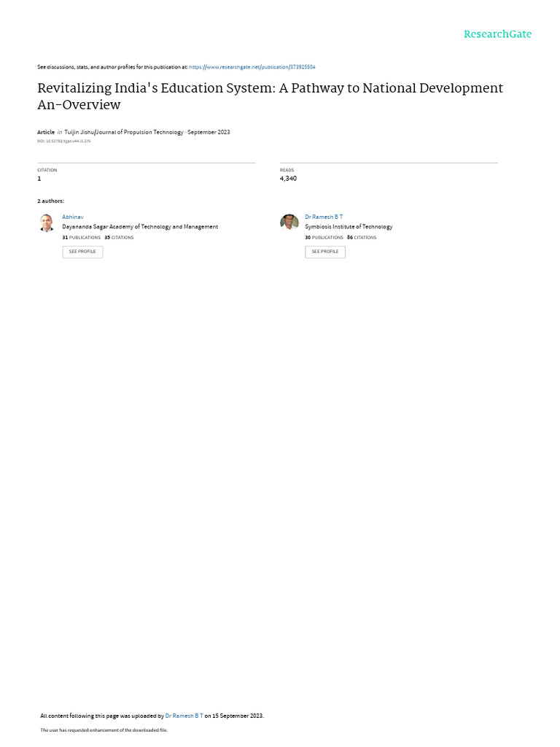The height and width of the screenshot is (747, 560).
Task: Click Abhinav's 35 citations count
Action: [x=119, y=237]
